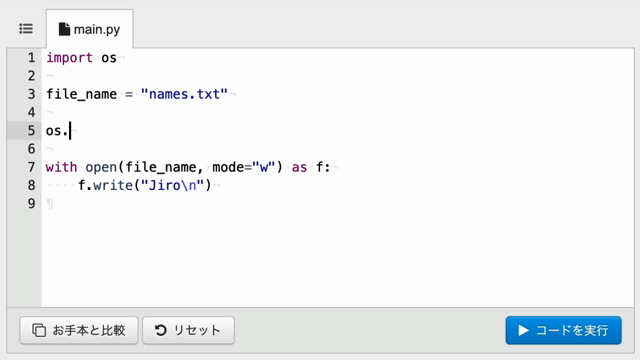The image size is (640, 360).
Task: Select the main.py tab
Action: tap(89, 29)
